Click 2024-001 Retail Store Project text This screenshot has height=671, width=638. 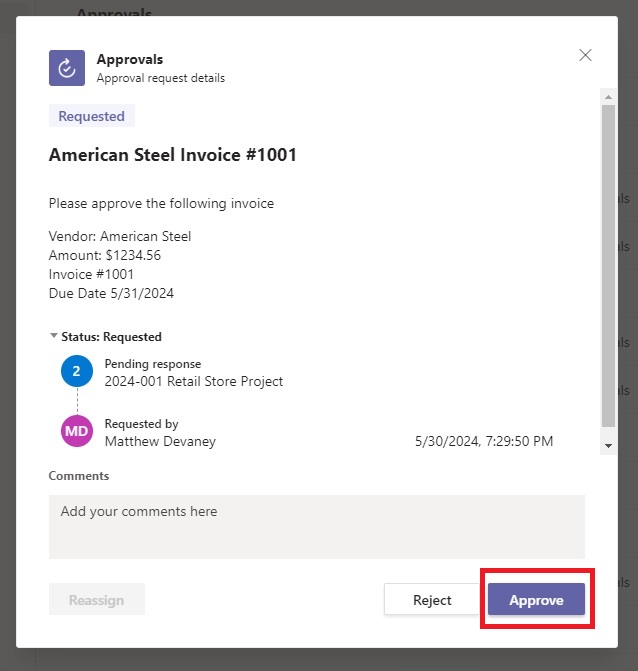tap(193, 381)
